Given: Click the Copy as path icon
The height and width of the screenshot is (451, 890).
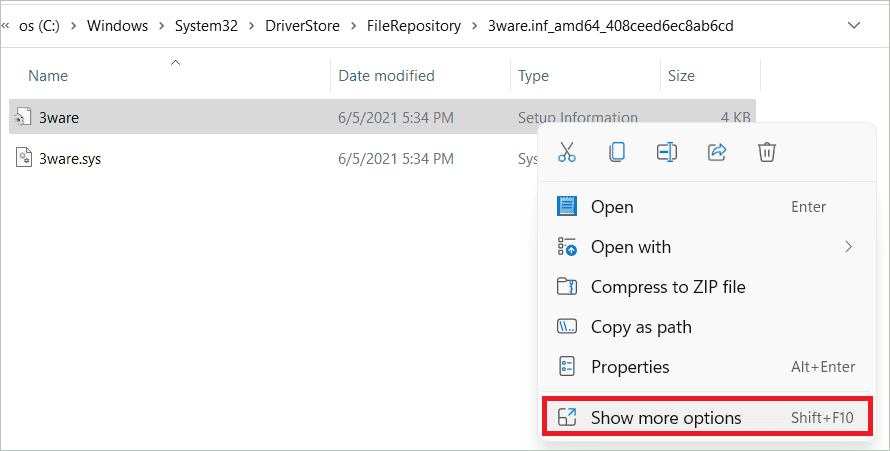Looking at the screenshot, I should [567, 327].
